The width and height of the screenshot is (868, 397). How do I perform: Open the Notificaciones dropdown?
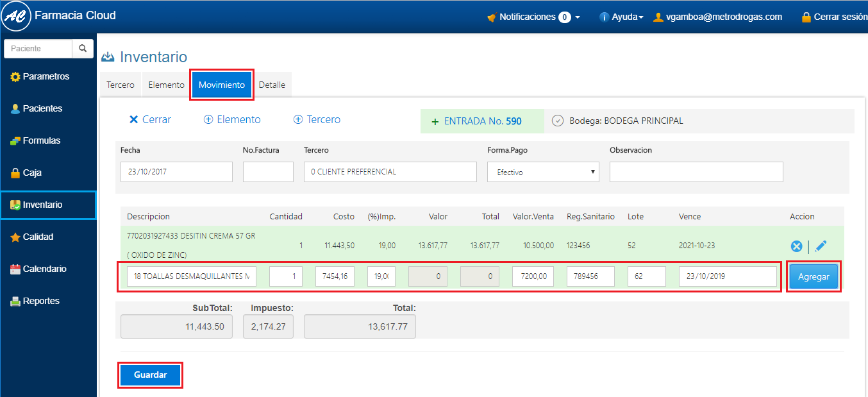[533, 17]
